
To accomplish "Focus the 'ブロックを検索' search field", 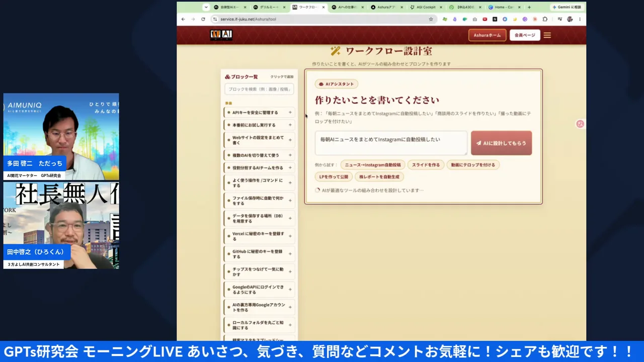I will [259, 89].
